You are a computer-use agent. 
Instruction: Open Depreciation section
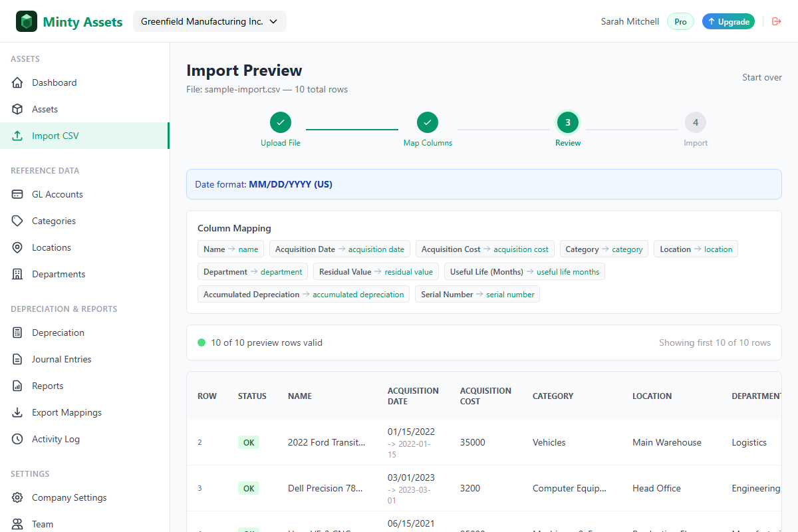84,332
